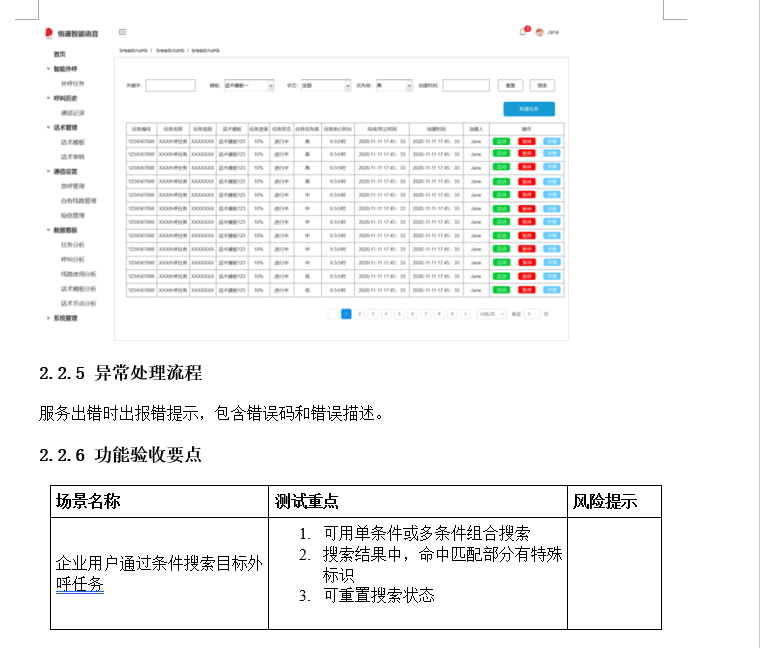This screenshot has width=772, height=648.
Task: Click blue 详情 button in first table row
Action: tap(551, 142)
